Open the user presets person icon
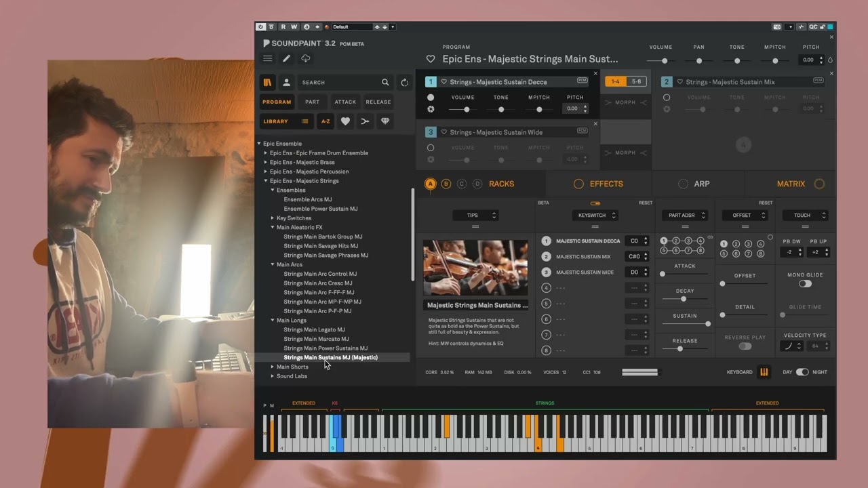Image resolution: width=868 pixels, height=488 pixels. click(x=286, y=83)
